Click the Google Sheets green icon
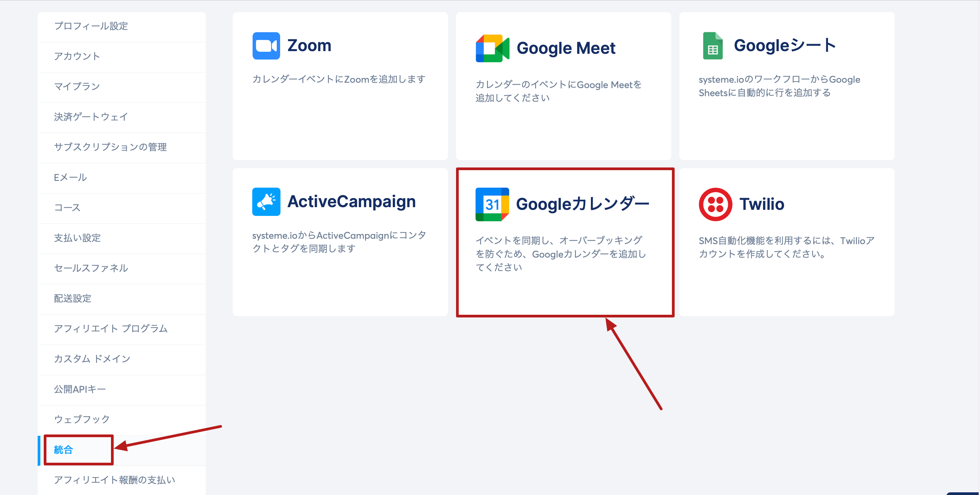The image size is (980, 495). click(x=713, y=46)
